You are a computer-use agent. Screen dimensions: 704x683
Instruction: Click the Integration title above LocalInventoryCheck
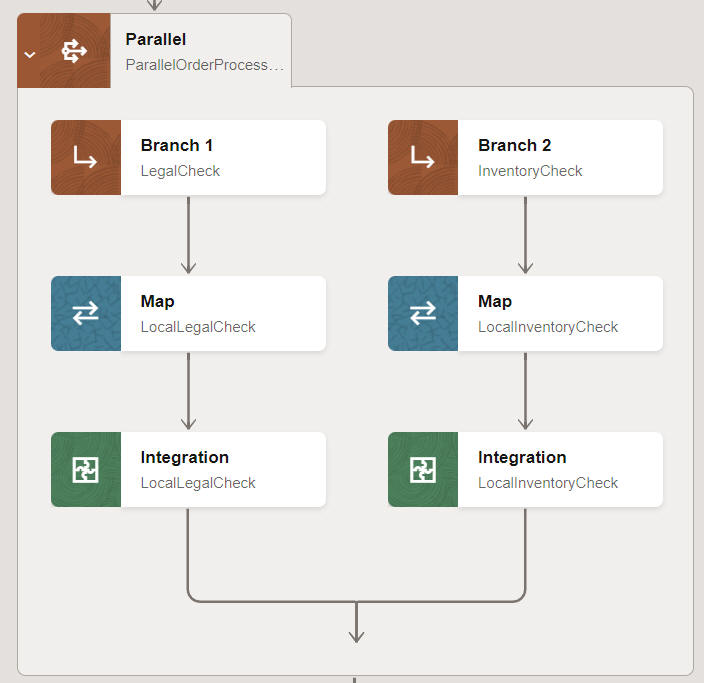pos(522,457)
